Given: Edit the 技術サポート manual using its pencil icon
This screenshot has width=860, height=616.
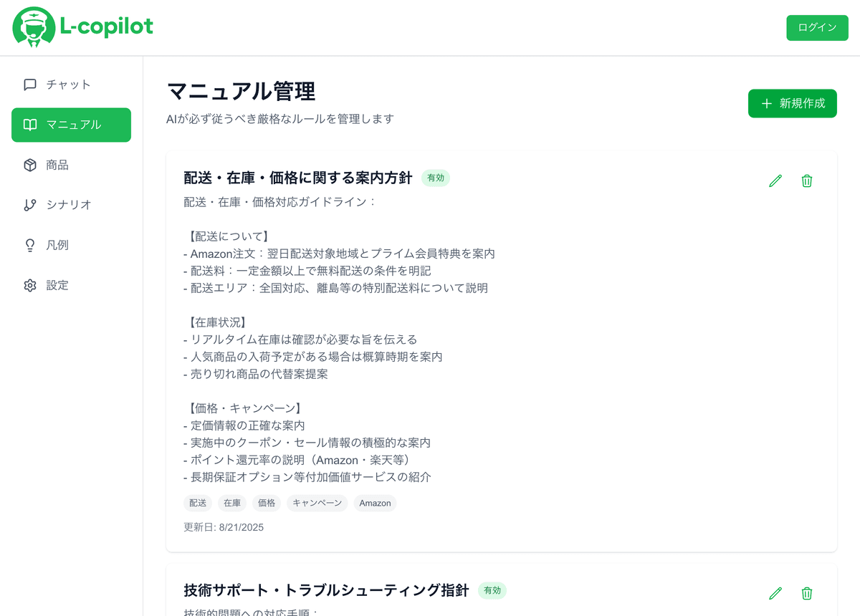Looking at the screenshot, I should point(775,593).
